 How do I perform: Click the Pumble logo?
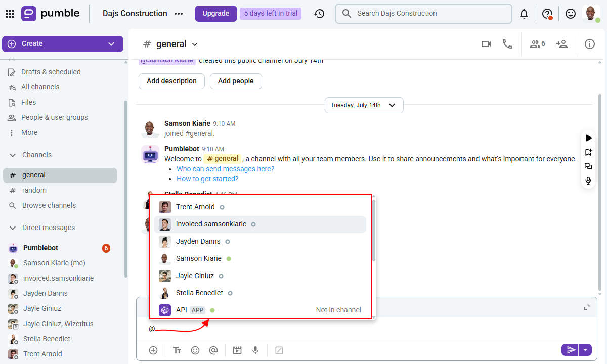point(51,14)
